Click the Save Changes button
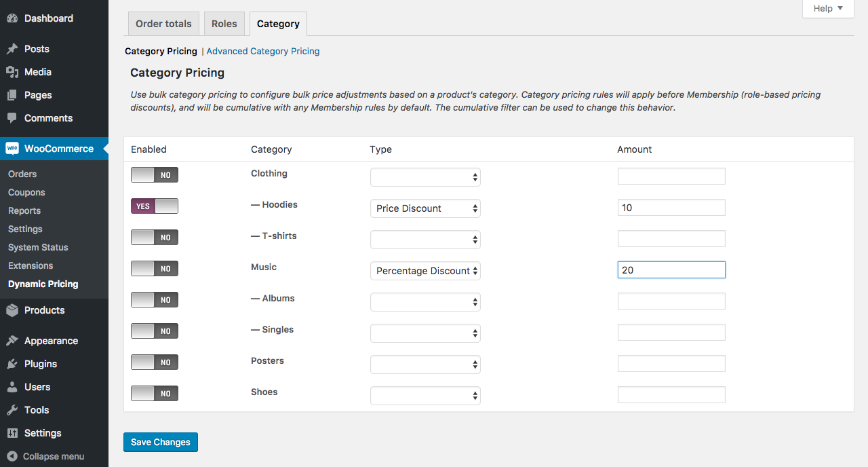Viewport: 868px width, 467px height. (x=161, y=442)
